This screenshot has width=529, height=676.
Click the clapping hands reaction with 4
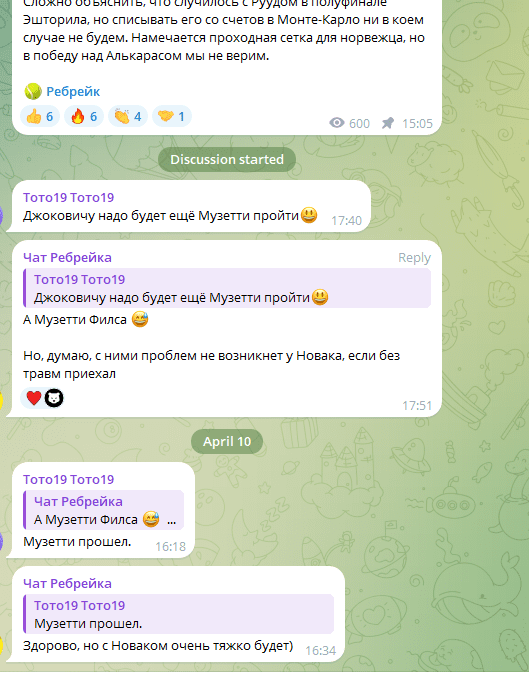tap(128, 116)
